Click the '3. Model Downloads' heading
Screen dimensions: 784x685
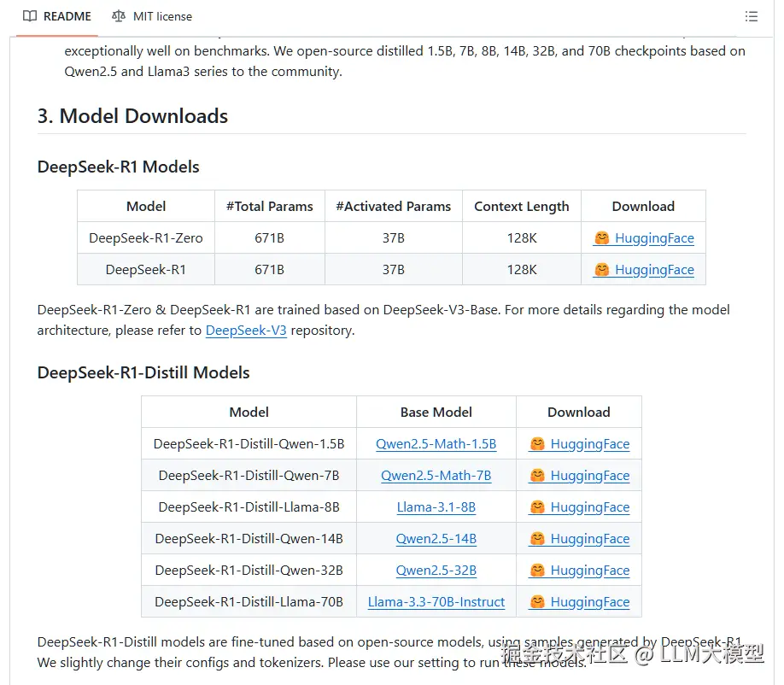coord(132,116)
